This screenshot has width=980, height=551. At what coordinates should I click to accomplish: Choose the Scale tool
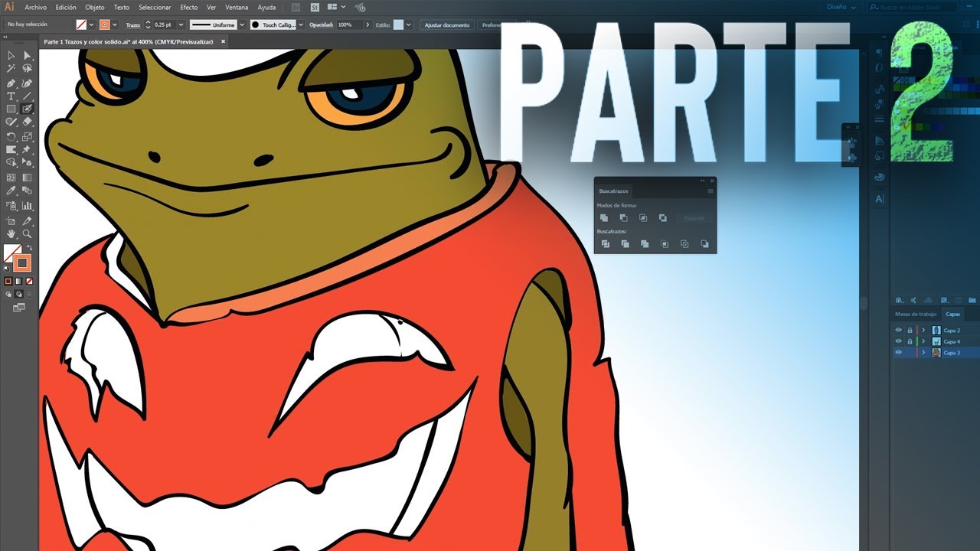tap(28, 136)
